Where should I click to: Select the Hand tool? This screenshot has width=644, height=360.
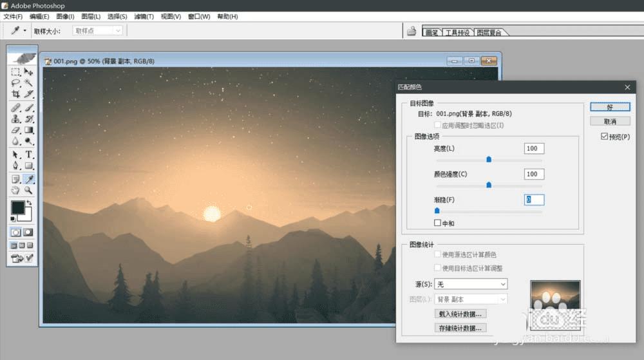click(x=15, y=191)
